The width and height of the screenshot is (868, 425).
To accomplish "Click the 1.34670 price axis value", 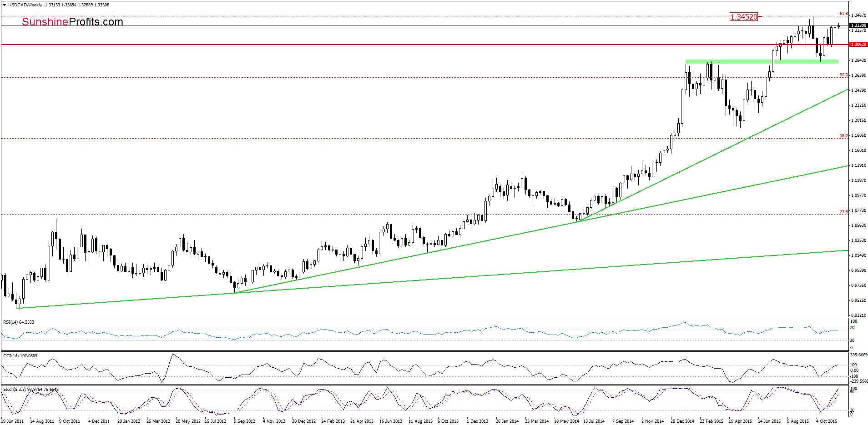I will pos(859,15).
